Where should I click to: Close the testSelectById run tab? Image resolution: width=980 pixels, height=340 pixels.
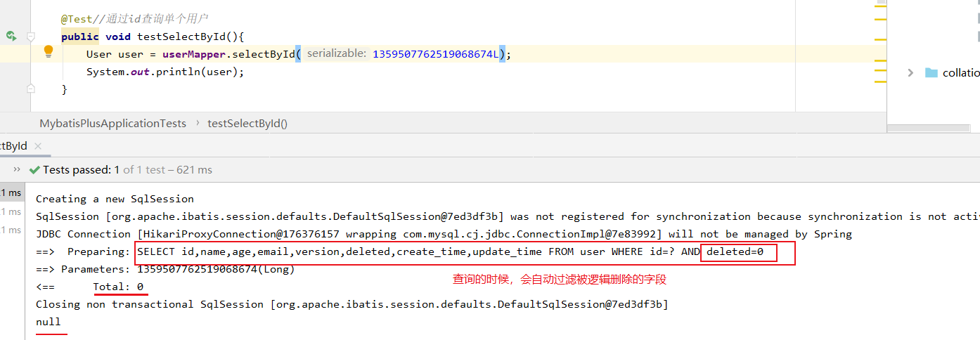point(37,146)
